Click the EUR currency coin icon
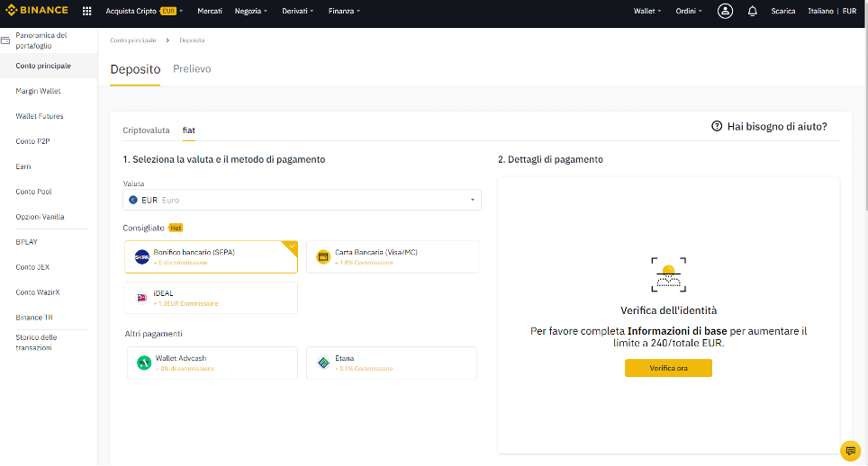The width and height of the screenshot is (868, 466). point(133,200)
